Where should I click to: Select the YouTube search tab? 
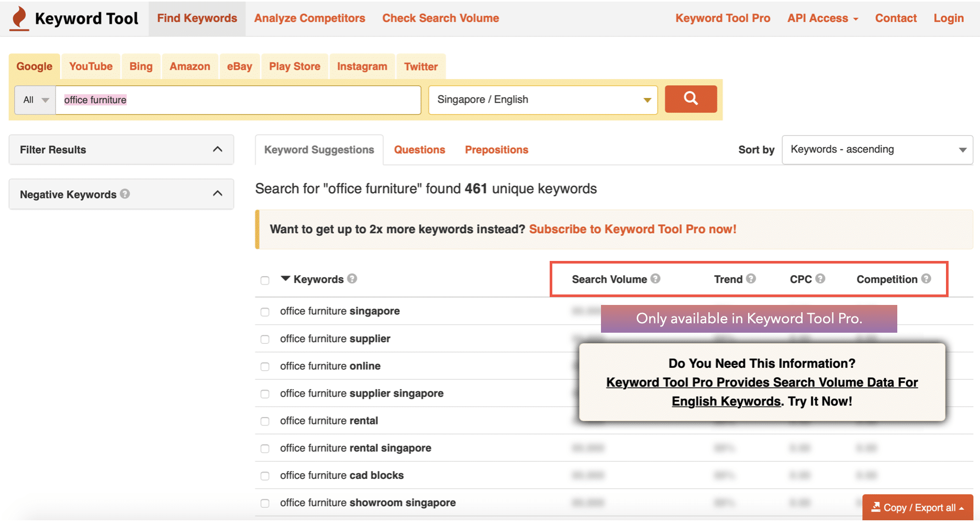[91, 67]
